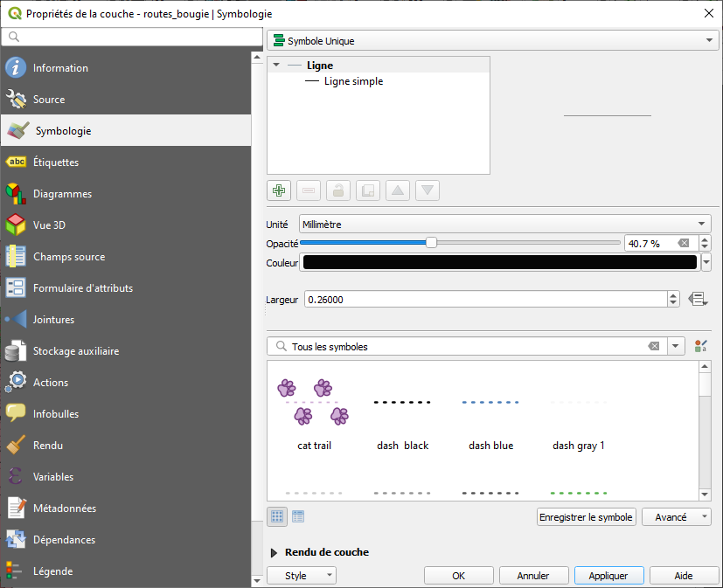This screenshot has width=723, height=588.
Task: Add a new symbol layer with the green plus
Action: click(280, 190)
